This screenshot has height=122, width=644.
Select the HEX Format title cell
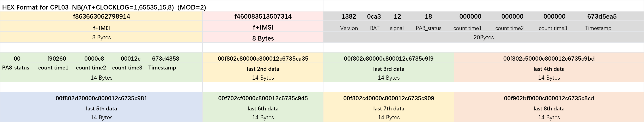click(x=104, y=7)
